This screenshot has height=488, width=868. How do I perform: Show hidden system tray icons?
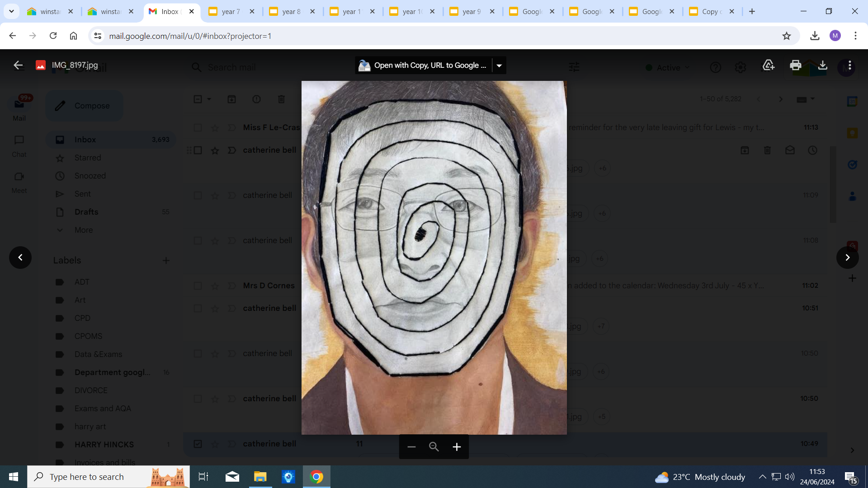pyautogui.click(x=762, y=477)
